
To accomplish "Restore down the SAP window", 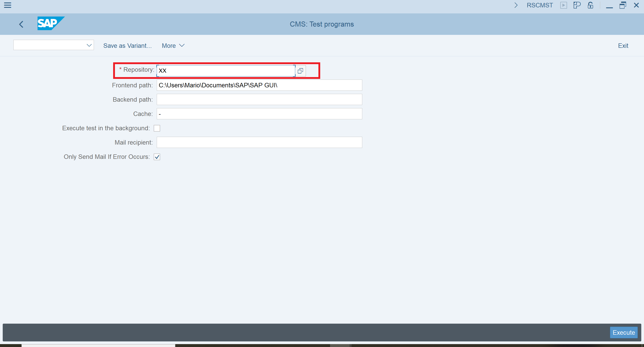I will click(x=623, y=5).
